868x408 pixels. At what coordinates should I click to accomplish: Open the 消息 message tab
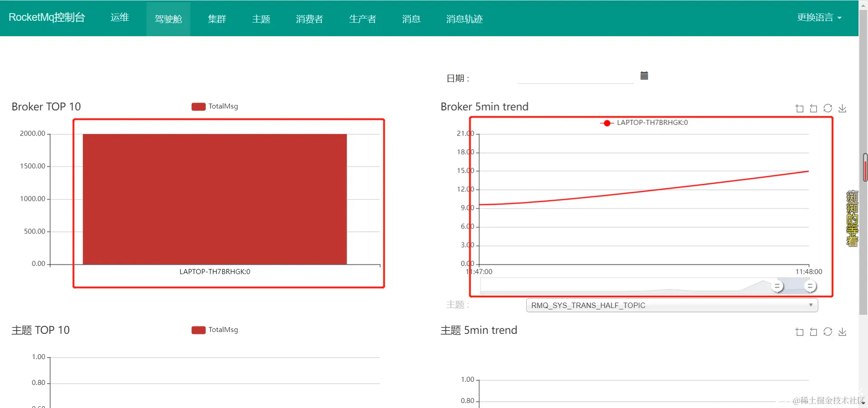[x=411, y=19]
